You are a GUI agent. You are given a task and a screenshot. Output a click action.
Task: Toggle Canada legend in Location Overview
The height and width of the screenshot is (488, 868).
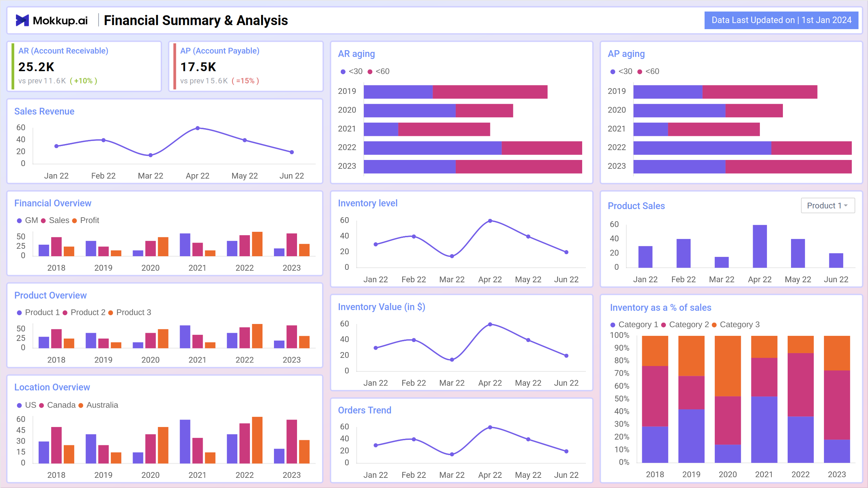tap(57, 405)
